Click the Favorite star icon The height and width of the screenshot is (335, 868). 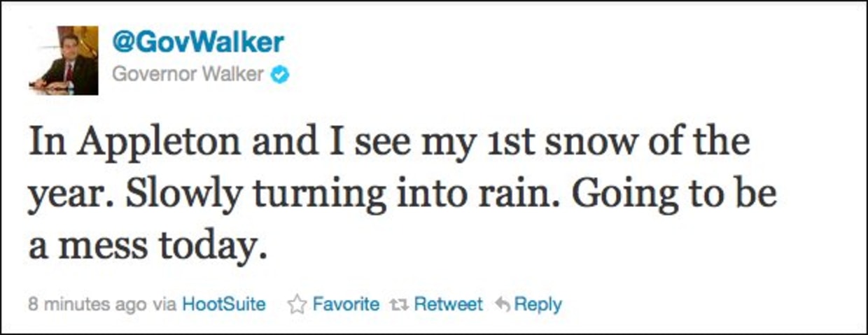point(298,304)
